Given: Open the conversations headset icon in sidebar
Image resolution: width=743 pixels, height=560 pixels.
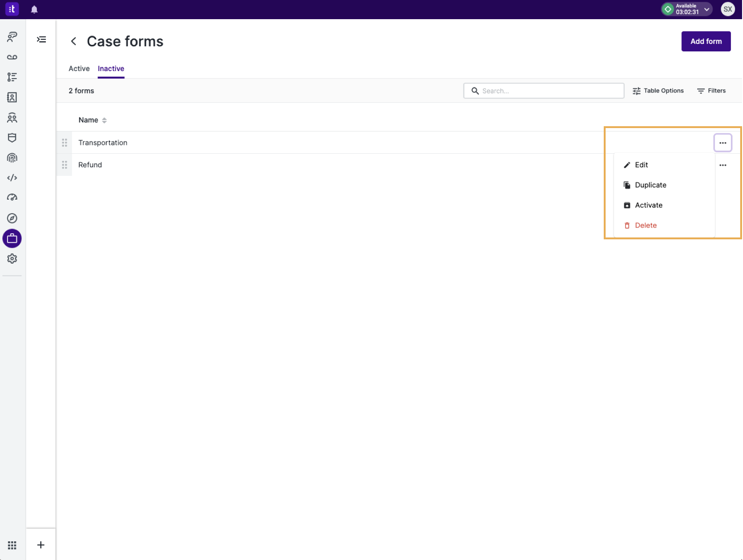Looking at the screenshot, I should pos(12,37).
